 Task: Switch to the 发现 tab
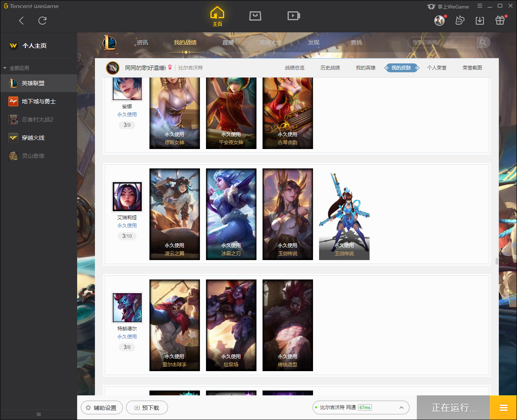pyautogui.click(x=313, y=42)
